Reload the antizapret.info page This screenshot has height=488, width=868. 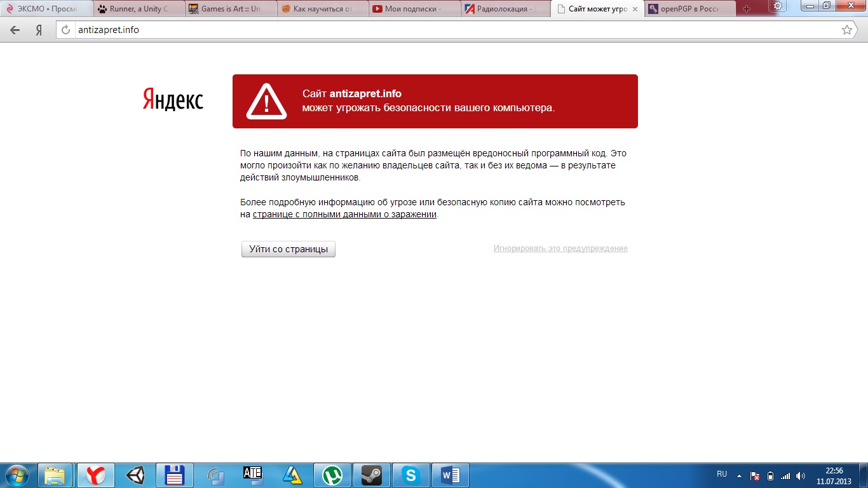tap(65, 30)
